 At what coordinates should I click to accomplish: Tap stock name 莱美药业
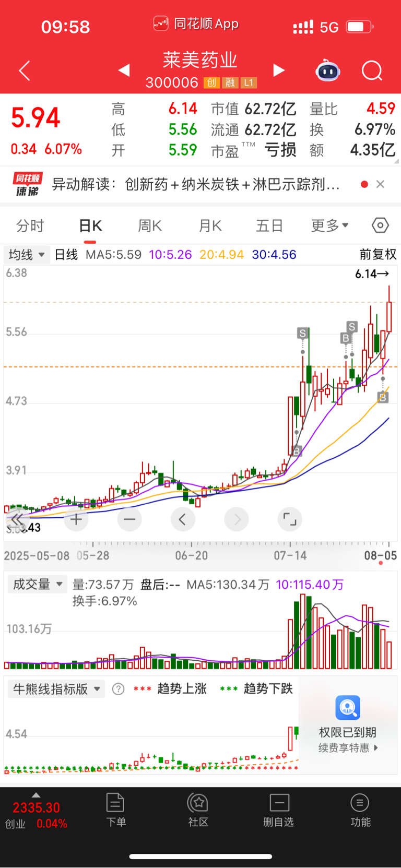(200, 60)
